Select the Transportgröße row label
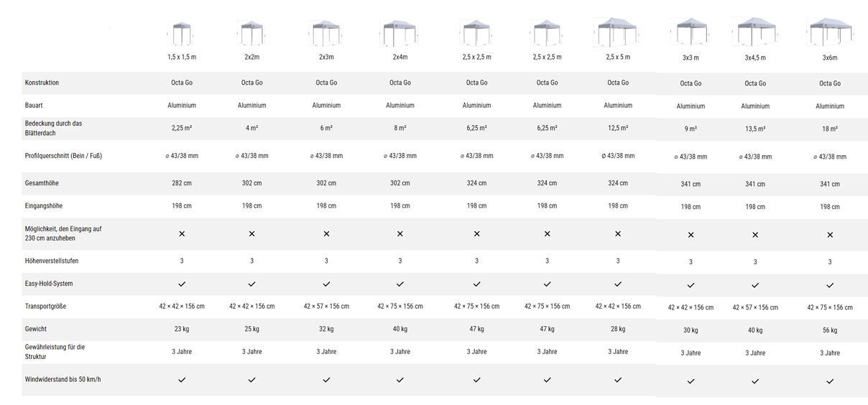The image size is (868, 405). tap(45, 307)
